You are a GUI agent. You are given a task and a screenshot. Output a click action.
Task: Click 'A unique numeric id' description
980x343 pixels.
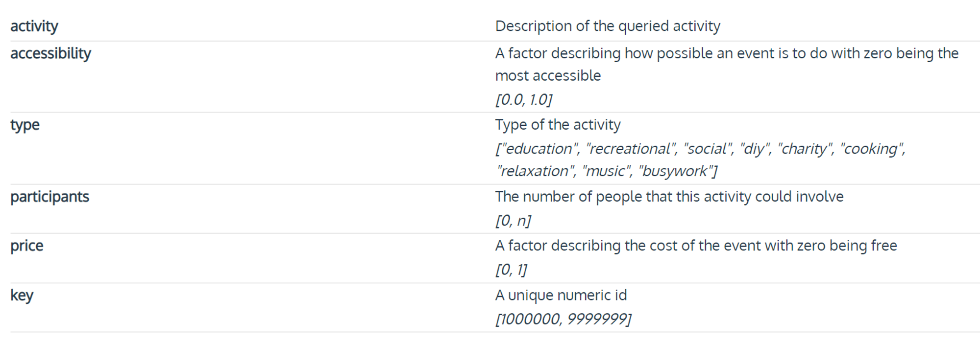[561, 295]
